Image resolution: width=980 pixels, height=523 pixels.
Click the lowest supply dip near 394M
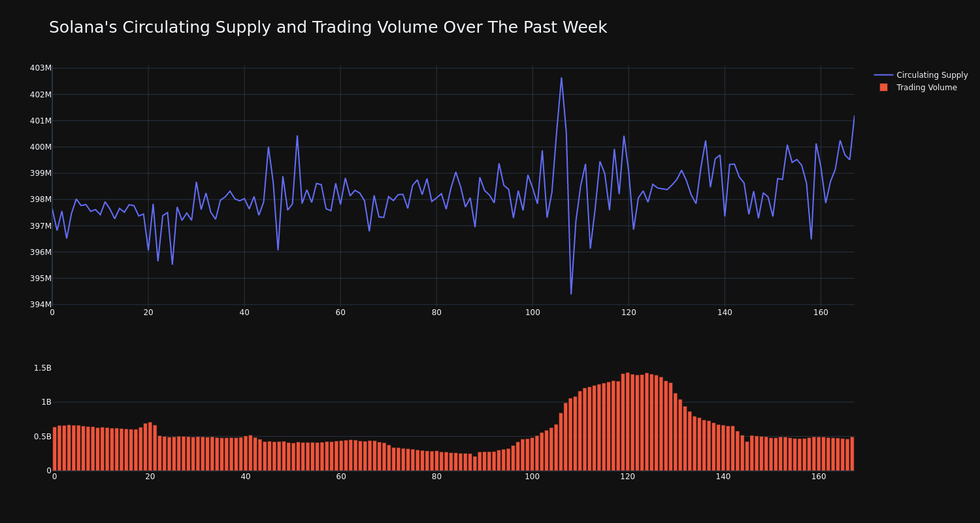(571, 294)
